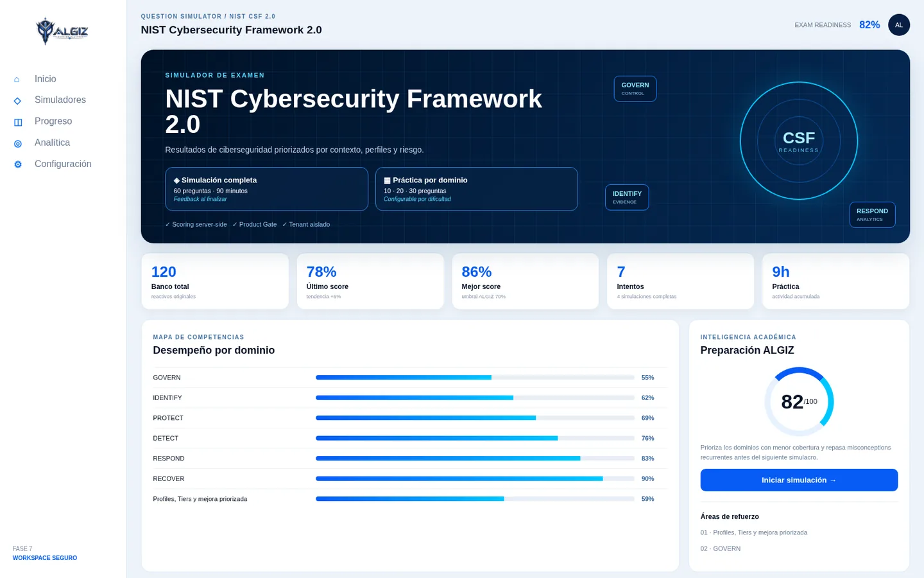
Task: Click the IDENTIFY progress bar
Action: [x=475, y=398]
